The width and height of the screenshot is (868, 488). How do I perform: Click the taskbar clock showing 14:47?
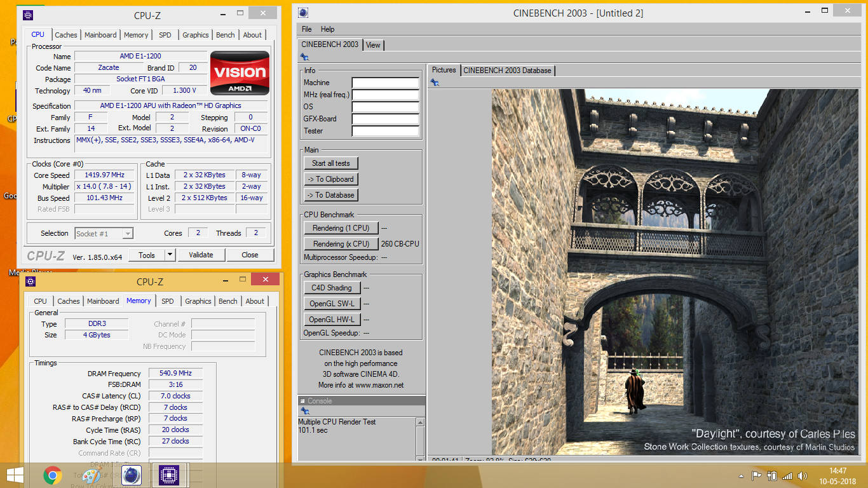(x=837, y=471)
